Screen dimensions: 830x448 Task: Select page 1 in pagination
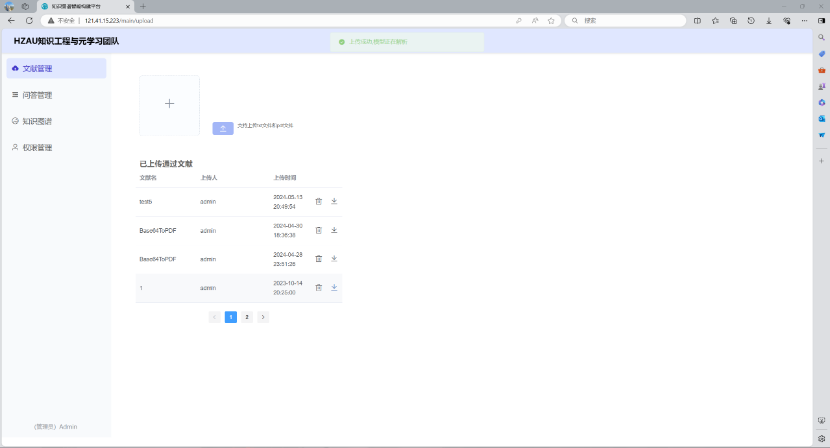(x=231, y=317)
